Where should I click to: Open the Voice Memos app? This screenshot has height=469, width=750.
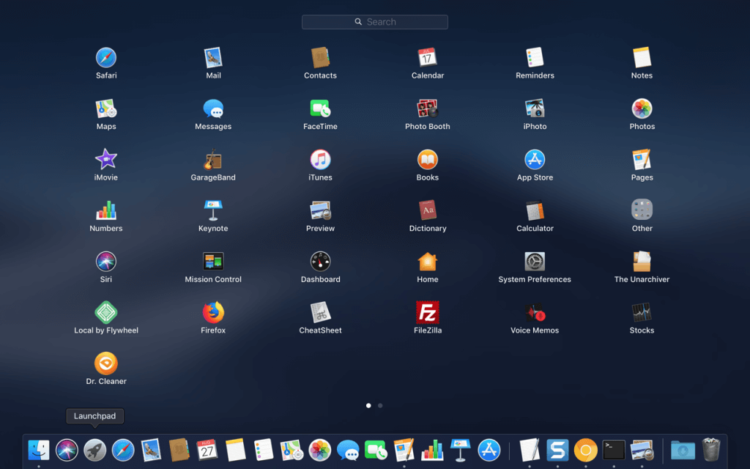[534, 313]
